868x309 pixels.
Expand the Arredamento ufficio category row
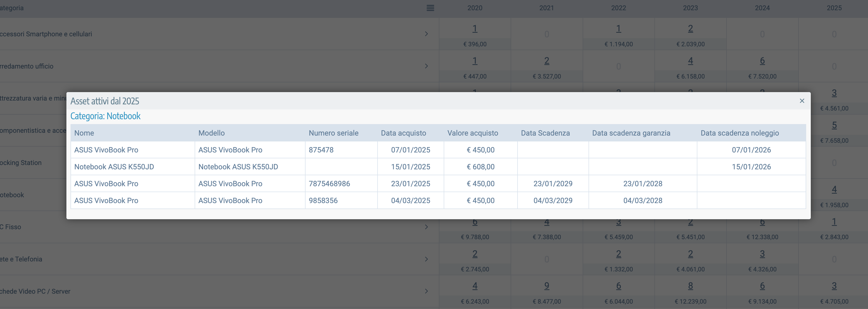click(426, 66)
